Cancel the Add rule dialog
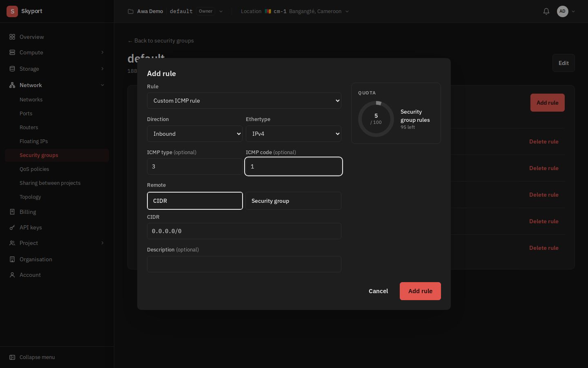588x368 pixels. pos(378,291)
